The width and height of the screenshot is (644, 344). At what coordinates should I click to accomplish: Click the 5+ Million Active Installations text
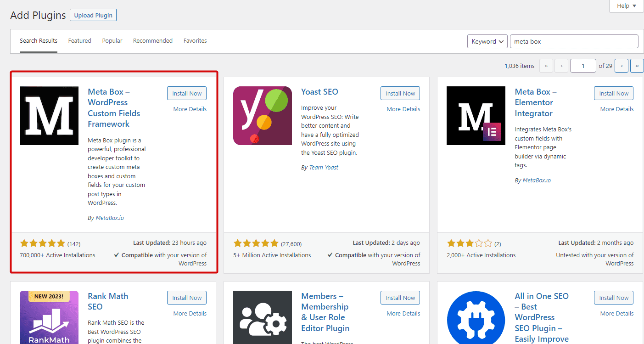(x=272, y=255)
